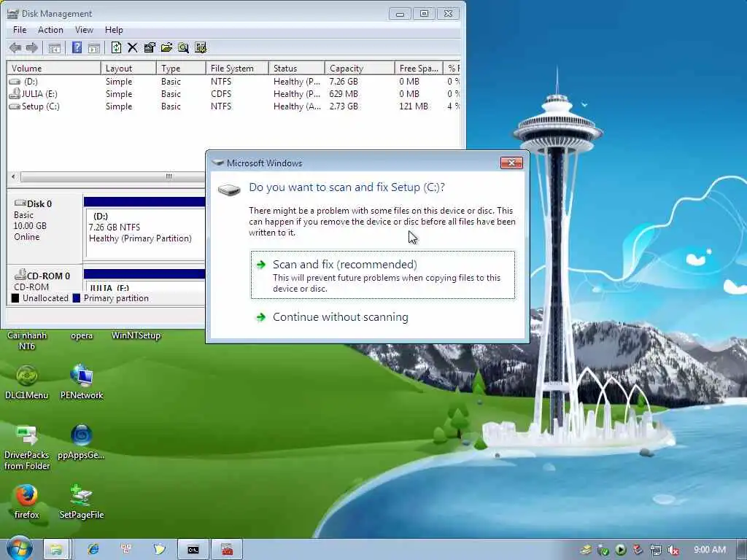
Task: Open the DLC1Menu desktop icon
Action: (x=27, y=382)
